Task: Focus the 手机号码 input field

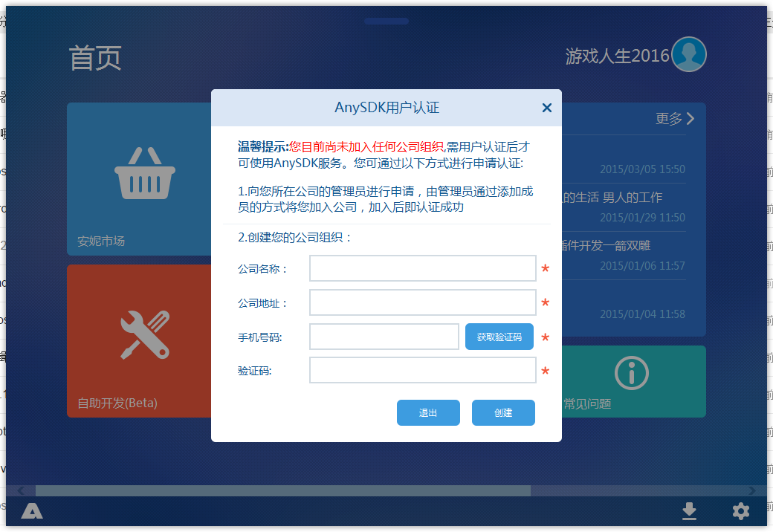Action: 384,337
